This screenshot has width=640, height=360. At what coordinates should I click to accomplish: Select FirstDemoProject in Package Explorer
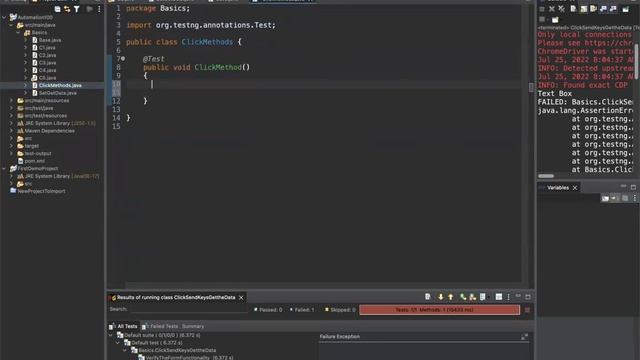coord(38,169)
